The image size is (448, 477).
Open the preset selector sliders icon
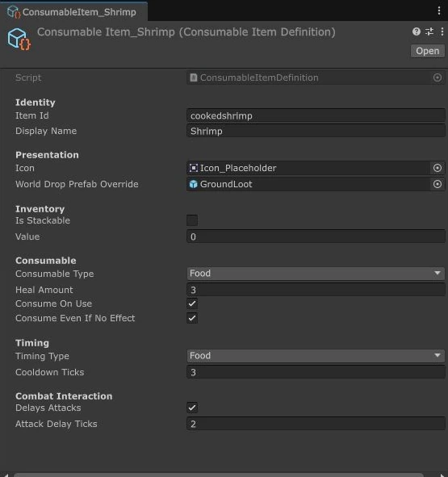429,31
